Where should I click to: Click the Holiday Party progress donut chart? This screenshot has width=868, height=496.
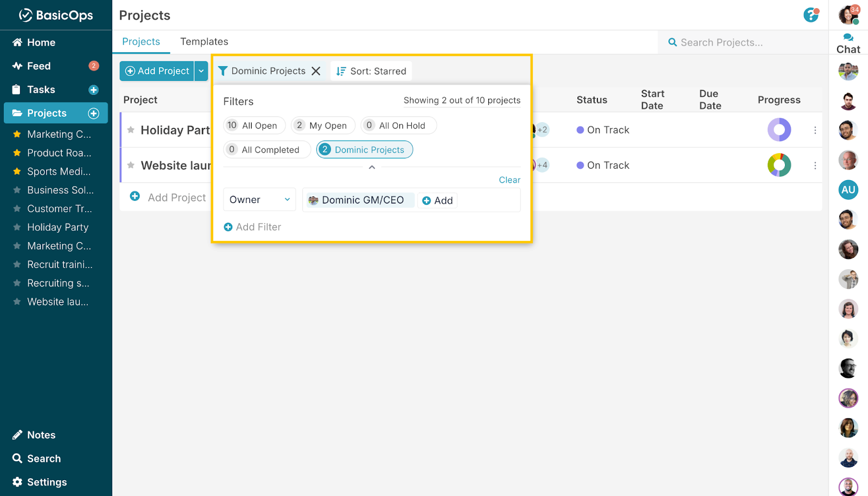[x=779, y=130]
